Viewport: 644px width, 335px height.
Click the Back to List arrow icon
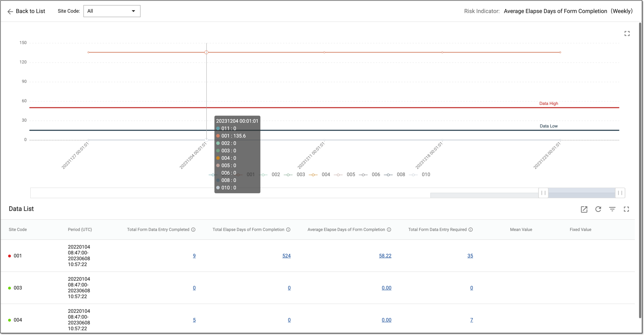click(x=10, y=11)
